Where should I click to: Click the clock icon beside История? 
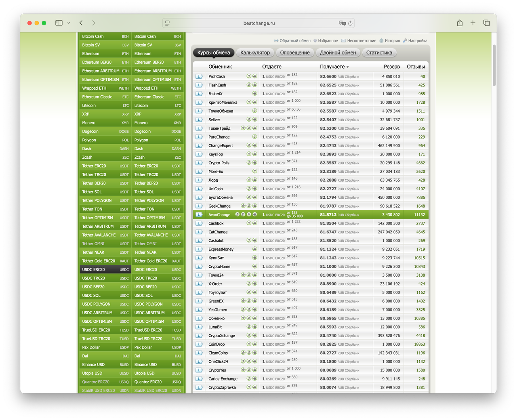pyautogui.click(x=382, y=41)
